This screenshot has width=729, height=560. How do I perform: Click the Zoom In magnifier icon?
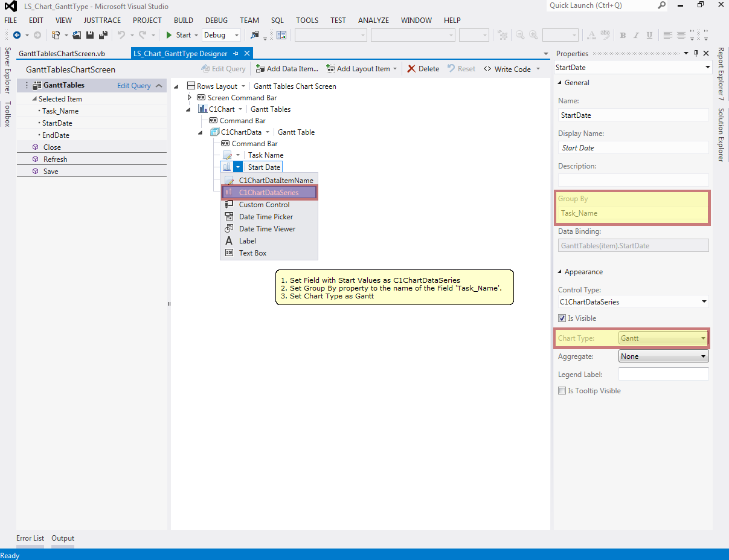click(x=533, y=35)
